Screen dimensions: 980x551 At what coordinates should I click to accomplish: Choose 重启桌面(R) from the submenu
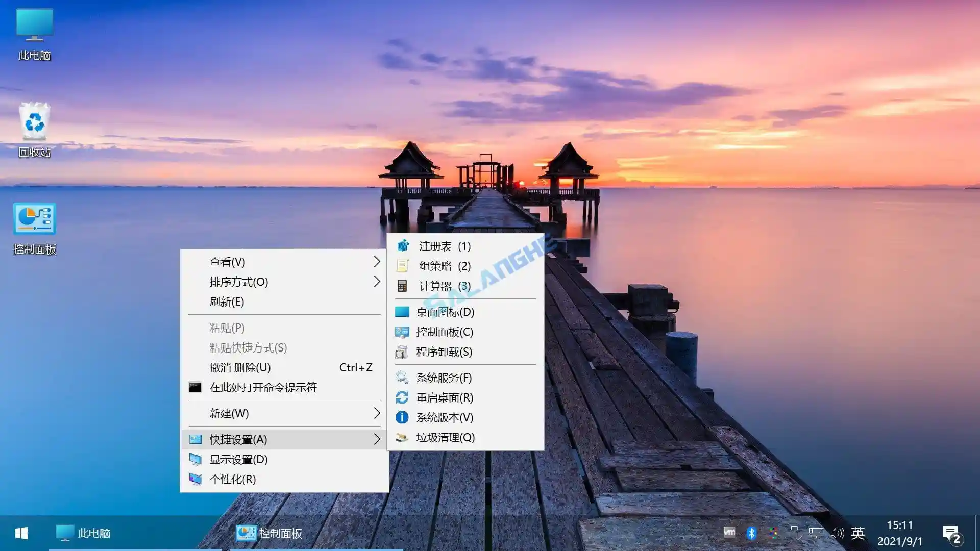click(x=465, y=397)
